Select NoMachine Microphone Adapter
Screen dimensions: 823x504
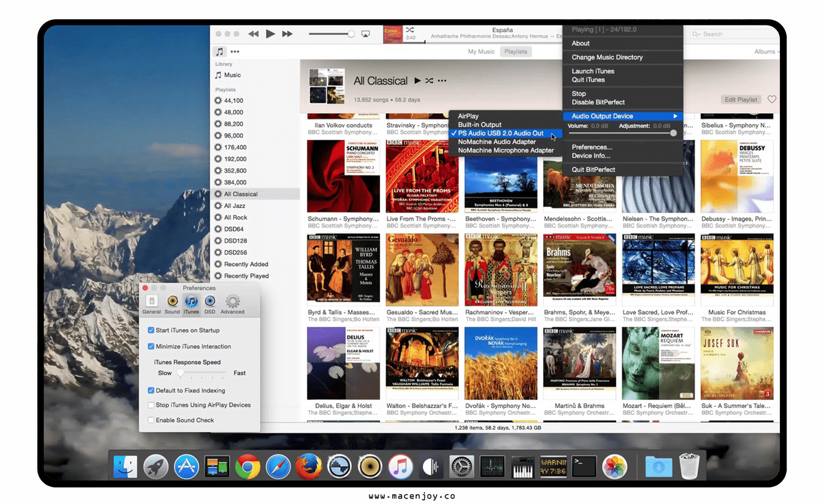click(505, 150)
